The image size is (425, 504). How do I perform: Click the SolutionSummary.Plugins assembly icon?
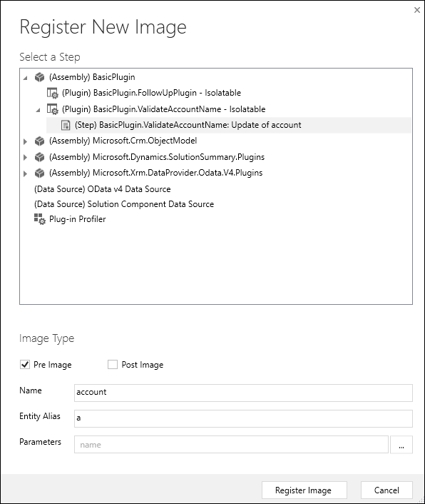[x=39, y=157]
